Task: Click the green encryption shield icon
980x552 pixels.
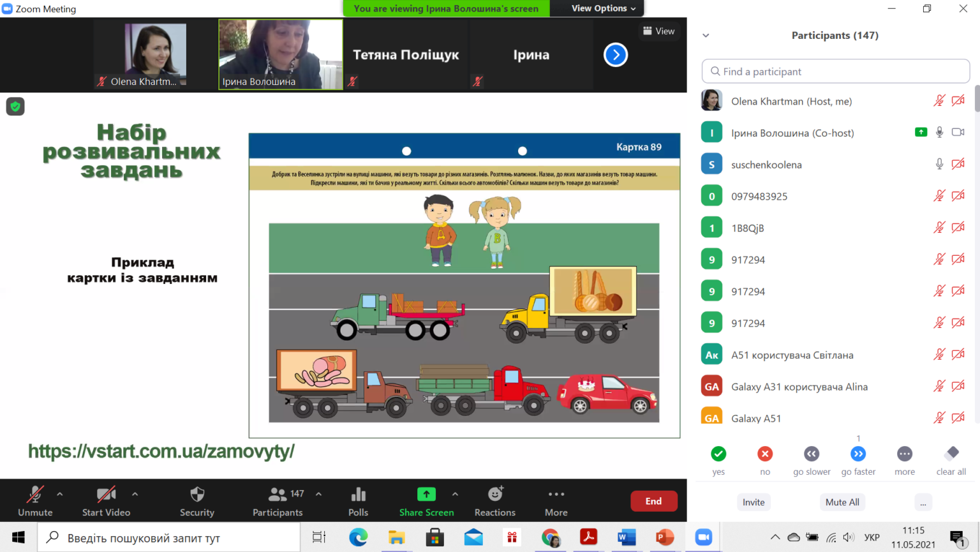Action: coord(15,107)
